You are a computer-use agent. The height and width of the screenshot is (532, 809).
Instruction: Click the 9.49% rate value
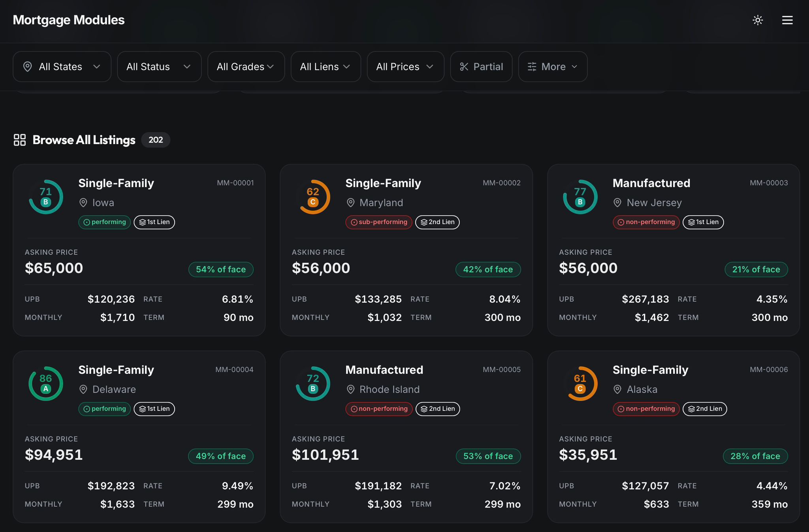237,486
